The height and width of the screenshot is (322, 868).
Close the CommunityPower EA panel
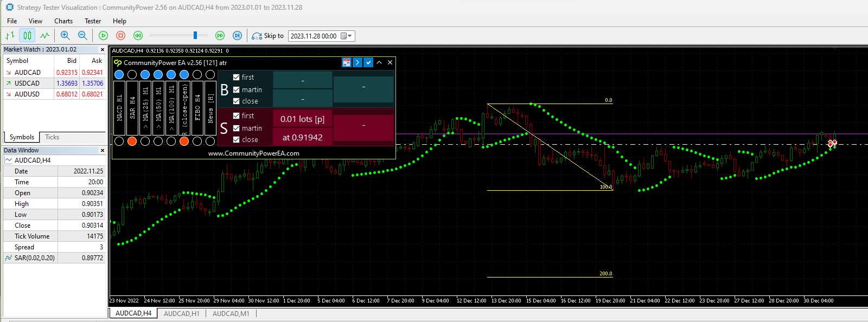390,62
